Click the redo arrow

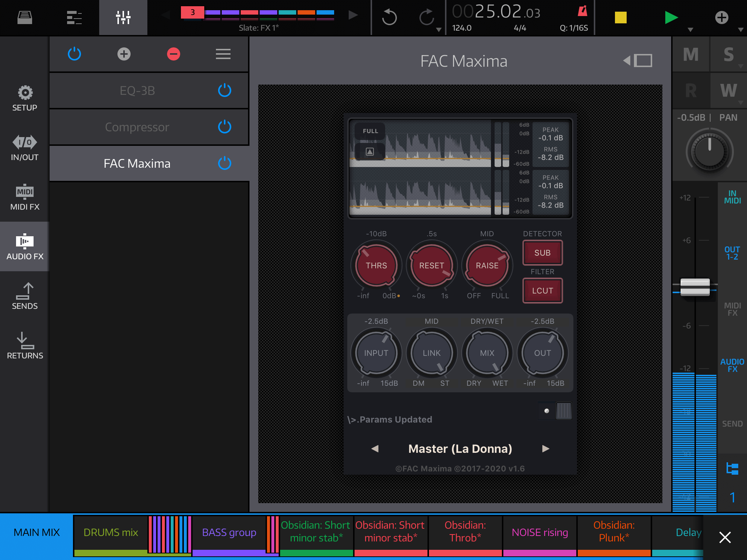[x=427, y=17]
